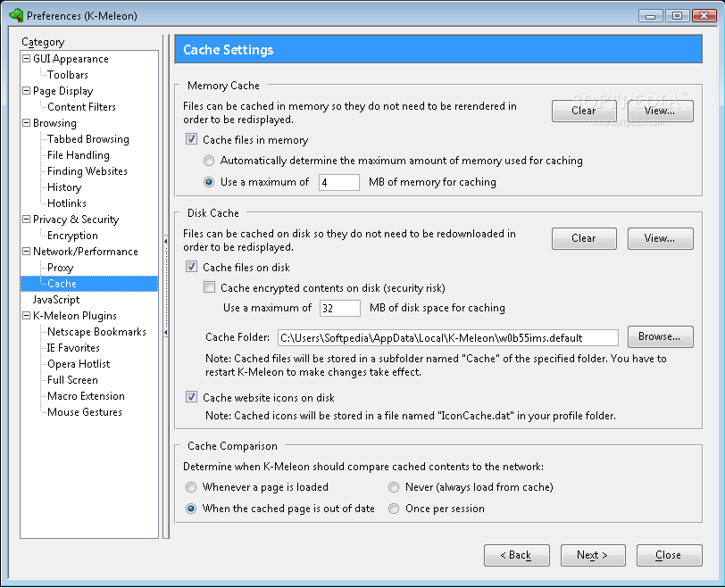Image resolution: width=725 pixels, height=588 pixels.
Task: Collapse the Browsing tree node
Action: [x=27, y=123]
